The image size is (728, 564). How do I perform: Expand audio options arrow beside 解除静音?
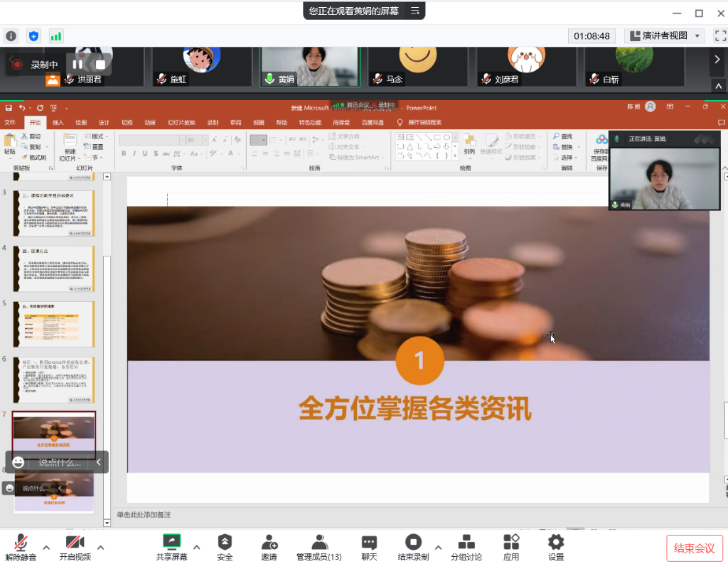46,547
